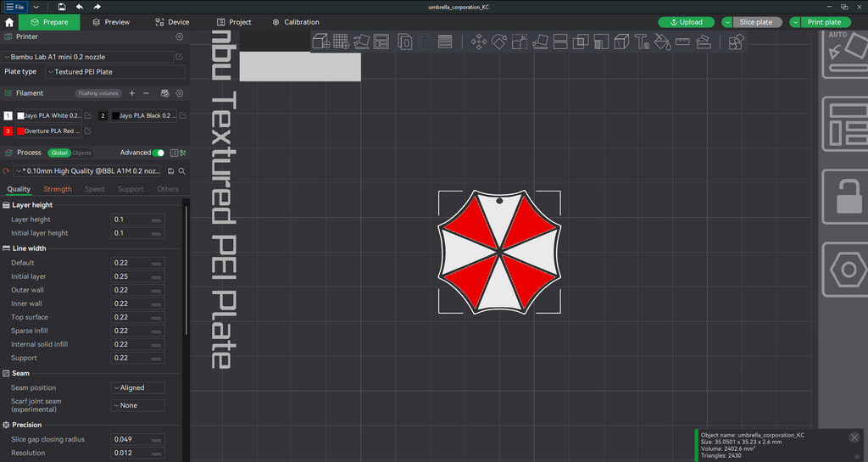
Task: Select the Assemble tool
Action: [x=703, y=42]
